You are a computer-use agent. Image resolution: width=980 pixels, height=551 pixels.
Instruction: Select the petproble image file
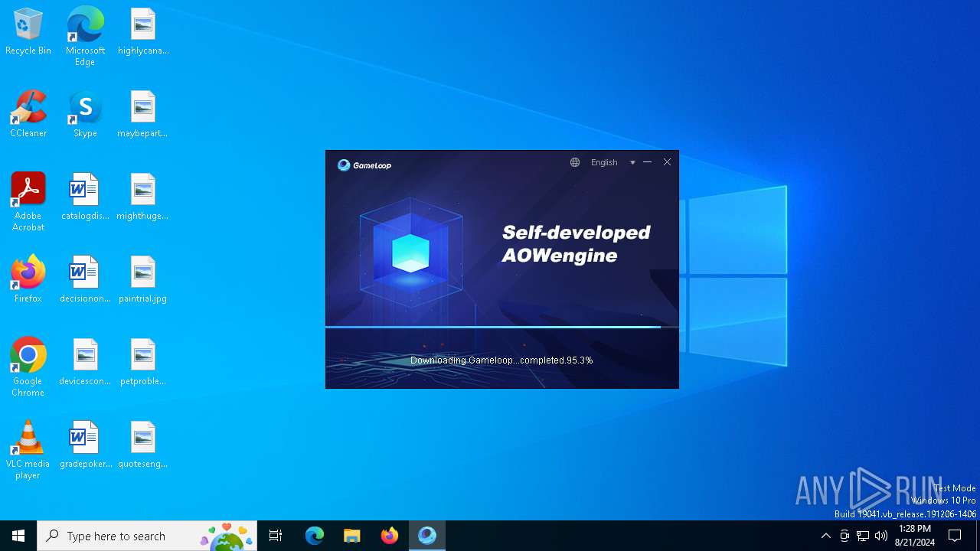point(143,362)
